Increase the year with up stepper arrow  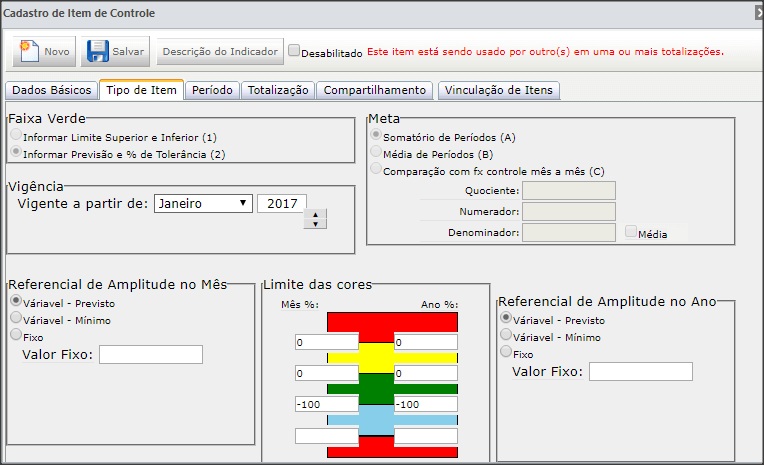click(315, 214)
